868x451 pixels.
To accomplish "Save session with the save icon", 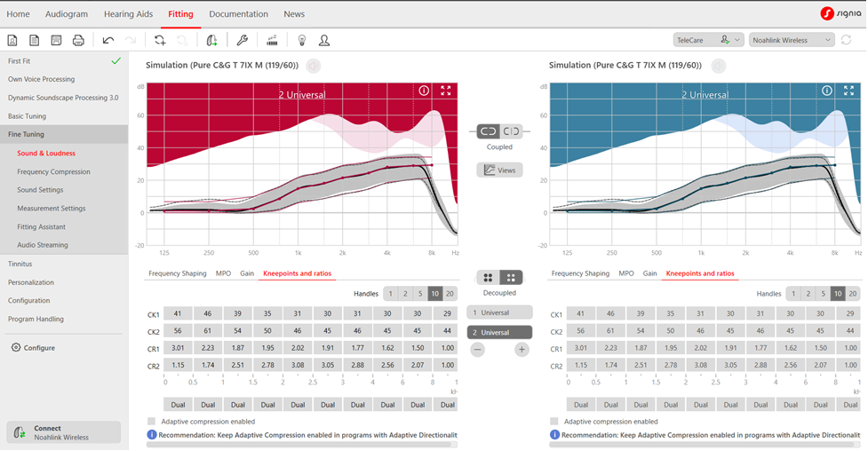I will (x=56, y=41).
